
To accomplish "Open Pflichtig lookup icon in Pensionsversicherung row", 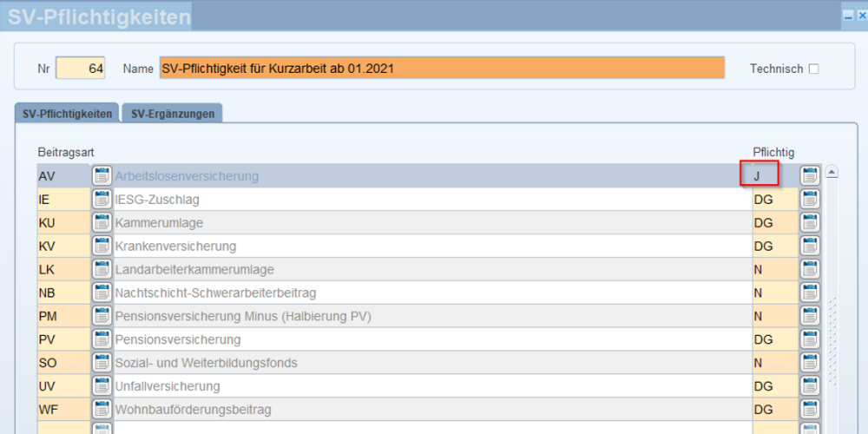I will [x=809, y=339].
